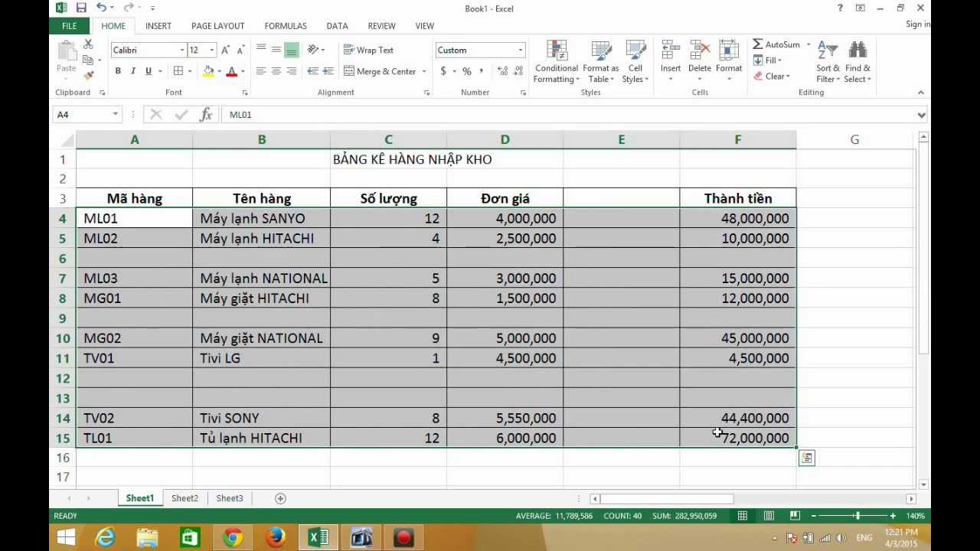This screenshot has width=980, height=551.
Task: Apply Percent Style
Action: (466, 71)
